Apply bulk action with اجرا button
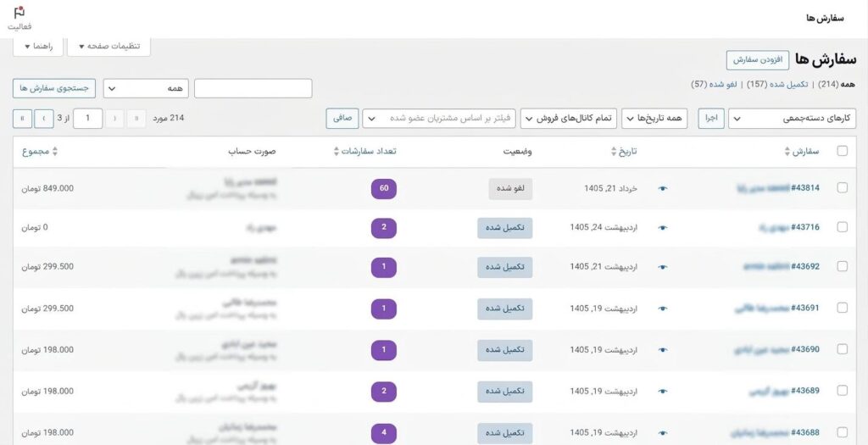The width and height of the screenshot is (868, 445). (x=711, y=119)
